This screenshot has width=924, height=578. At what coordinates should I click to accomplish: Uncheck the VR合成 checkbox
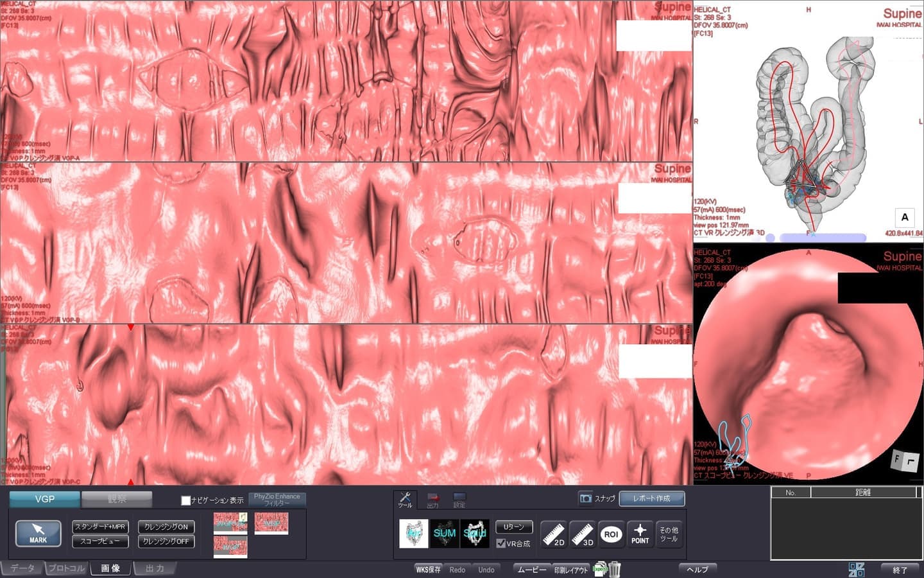(x=501, y=543)
